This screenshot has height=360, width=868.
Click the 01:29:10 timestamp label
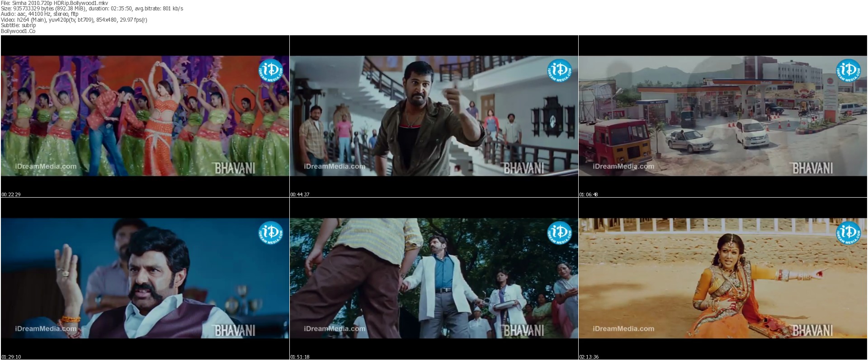[x=11, y=357]
